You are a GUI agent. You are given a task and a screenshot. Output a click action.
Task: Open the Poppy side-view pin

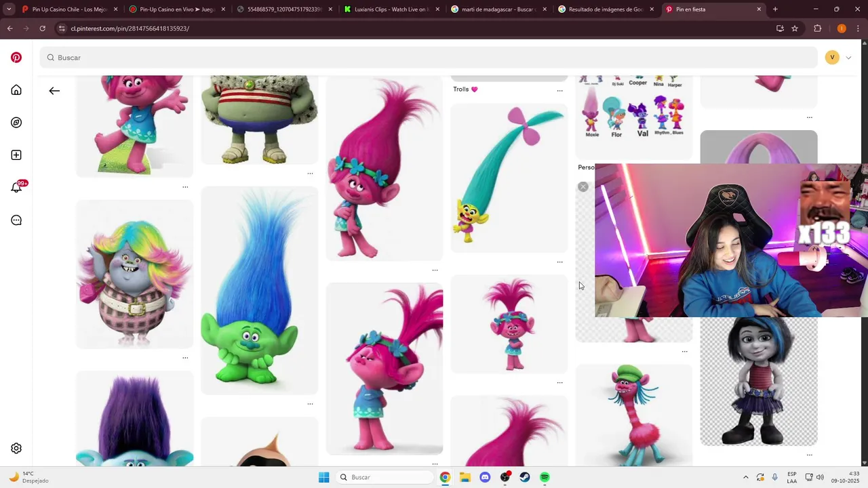(x=384, y=368)
